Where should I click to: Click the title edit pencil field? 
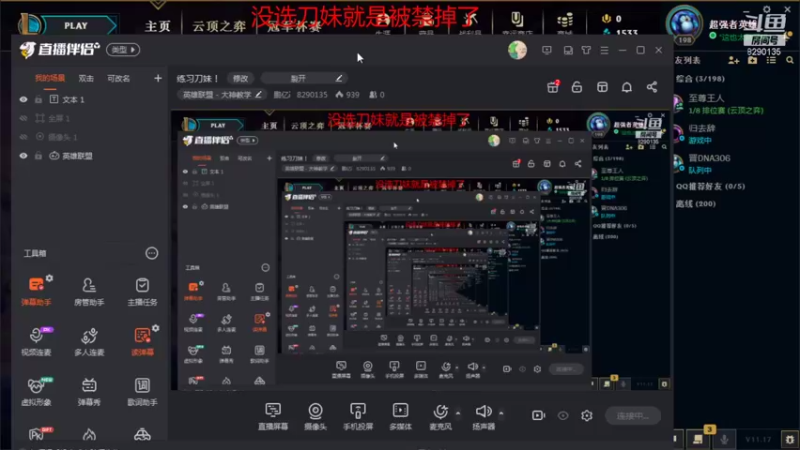(304, 78)
